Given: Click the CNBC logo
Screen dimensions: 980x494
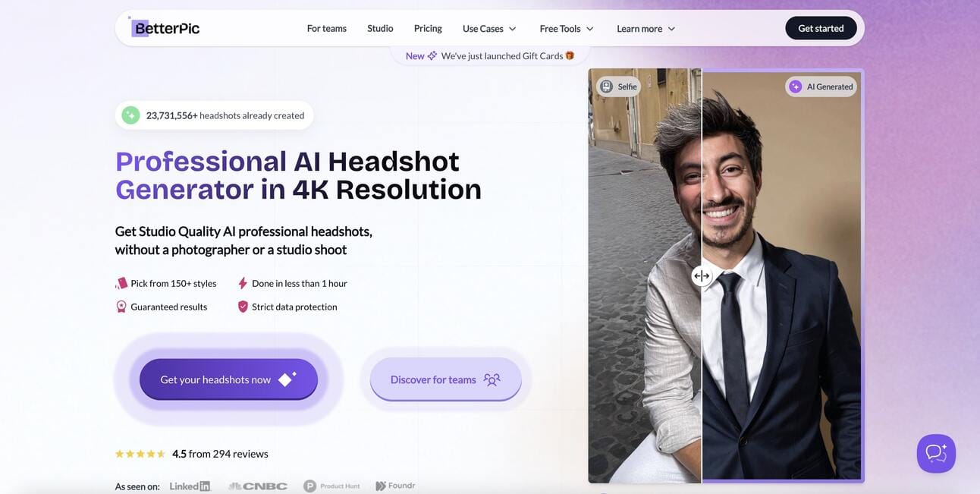Looking at the screenshot, I should 258,486.
